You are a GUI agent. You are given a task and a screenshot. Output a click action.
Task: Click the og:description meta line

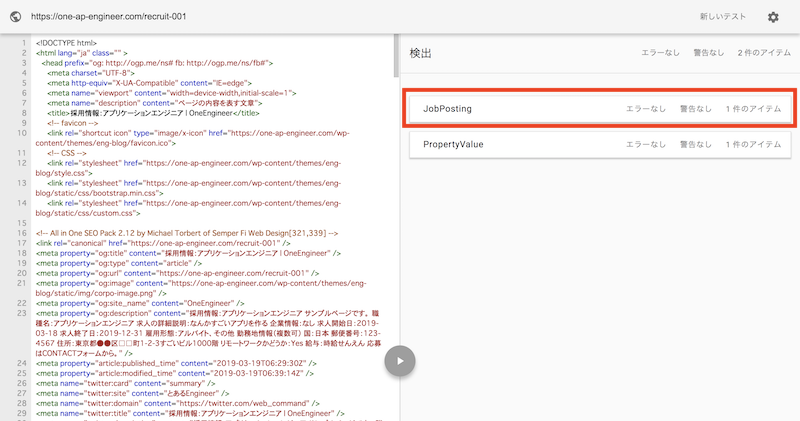click(208, 333)
